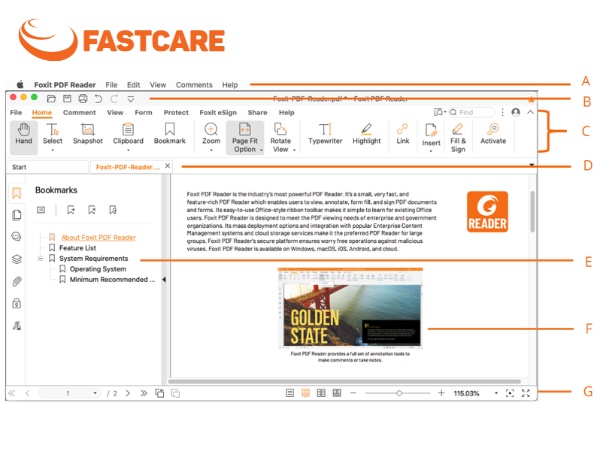
Task: Collapse the System Requirements bookmark tree
Action: (40, 259)
